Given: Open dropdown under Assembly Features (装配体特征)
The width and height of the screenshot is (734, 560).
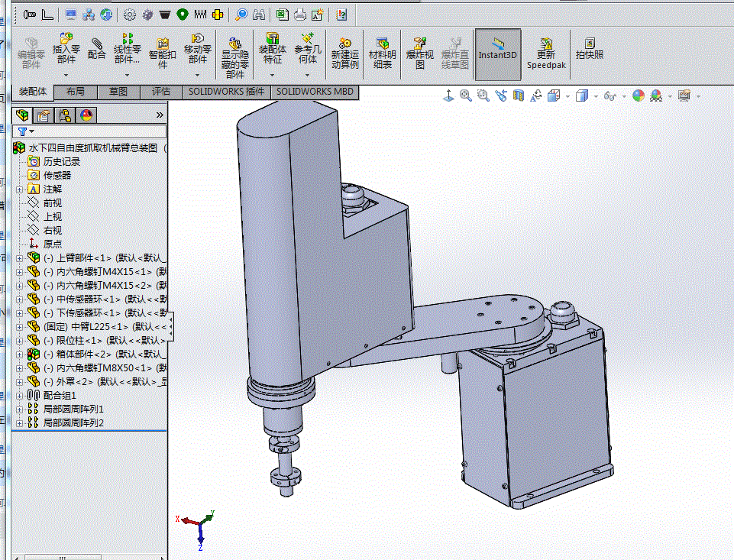Looking at the screenshot, I should (272, 75).
